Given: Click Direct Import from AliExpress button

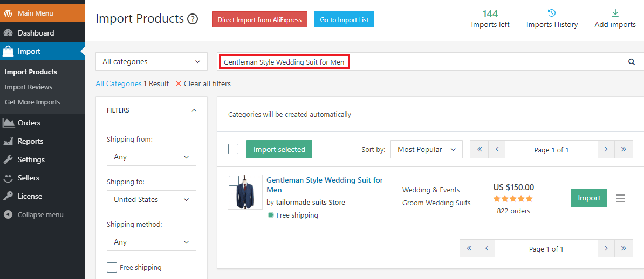Looking at the screenshot, I should click(x=259, y=20).
